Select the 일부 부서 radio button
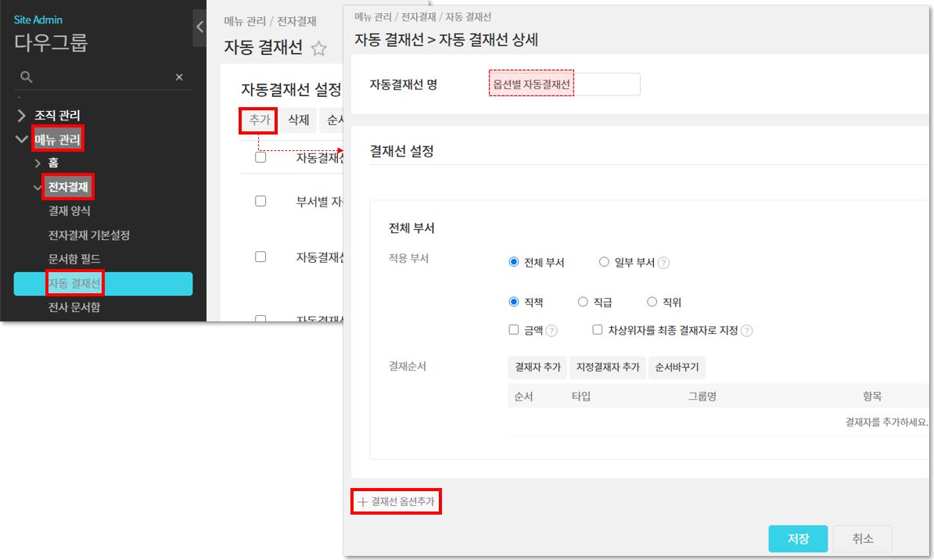The height and width of the screenshot is (560, 934). click(604, 262)
